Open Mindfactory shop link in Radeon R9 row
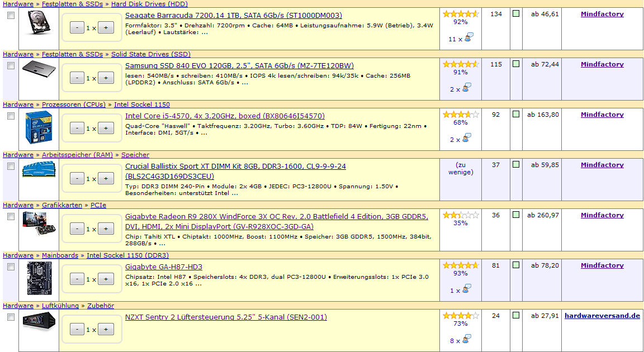The height and width of the screenshot is (352, 644). (602, 215)
